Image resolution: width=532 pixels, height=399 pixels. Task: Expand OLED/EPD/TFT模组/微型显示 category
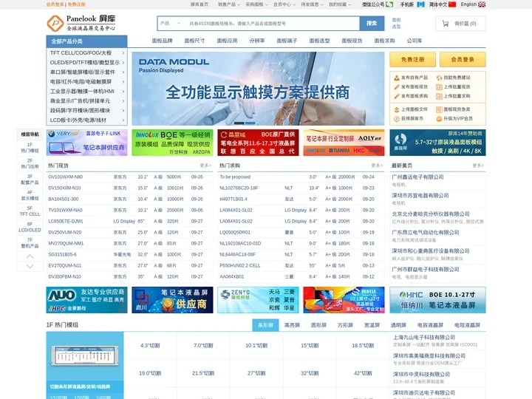click(87, 62)
